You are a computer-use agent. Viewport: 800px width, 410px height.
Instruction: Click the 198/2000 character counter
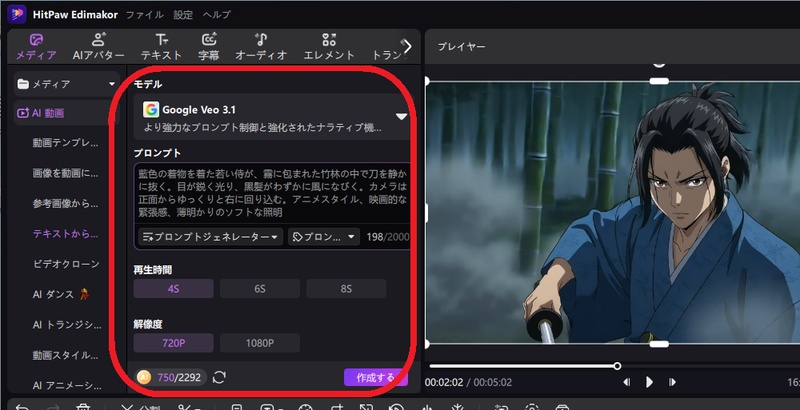point(388,237)
